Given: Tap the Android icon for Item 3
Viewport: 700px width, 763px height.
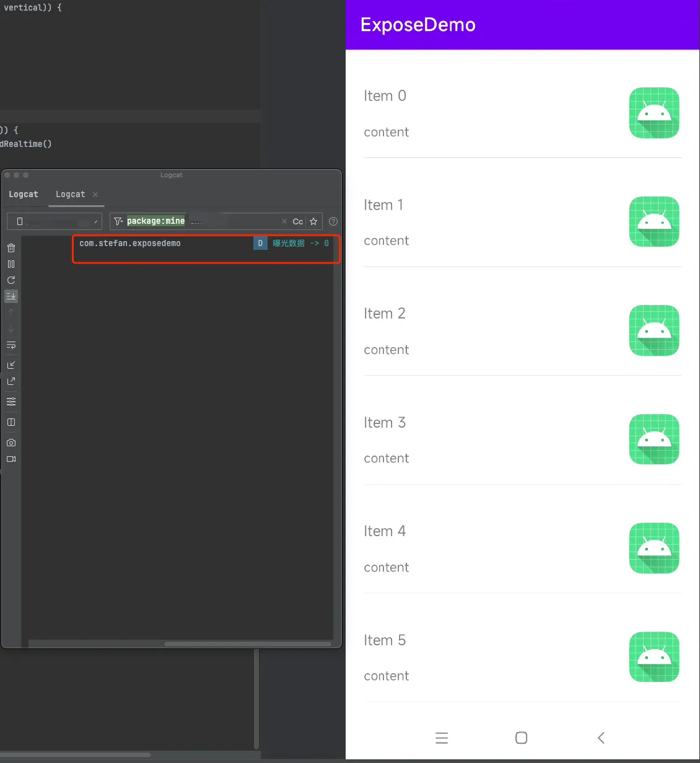Looking at the screenshot, I should [x=654, y=439].
